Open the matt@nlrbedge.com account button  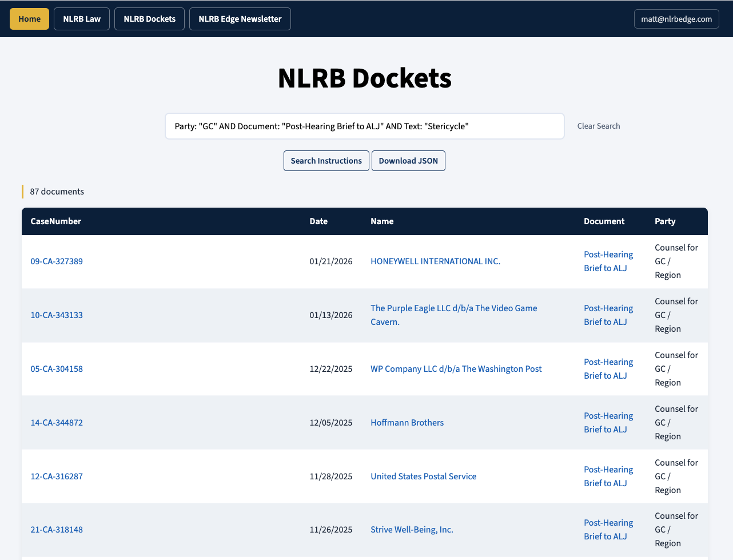coord(676,19)
